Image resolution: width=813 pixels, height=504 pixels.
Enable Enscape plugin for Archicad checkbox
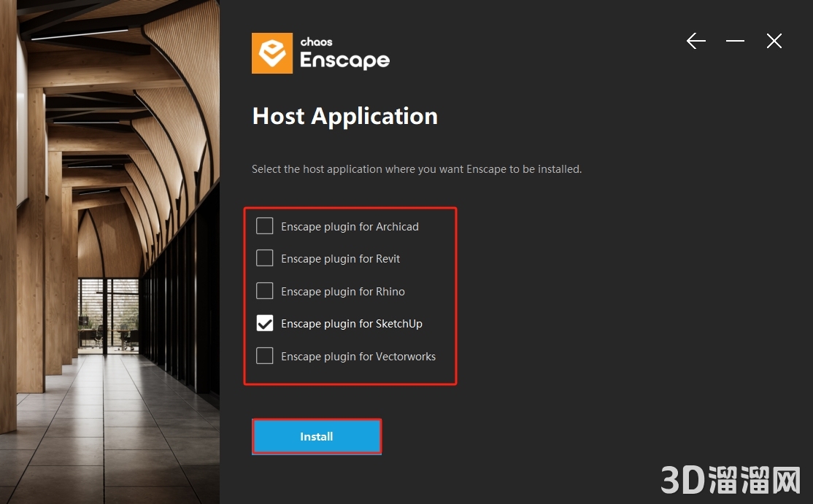[264, 226]
